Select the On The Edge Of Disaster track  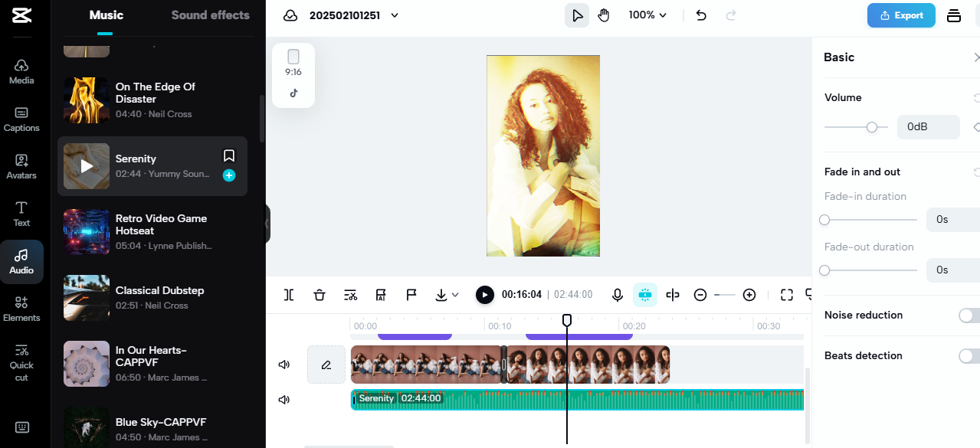[152, 99]
